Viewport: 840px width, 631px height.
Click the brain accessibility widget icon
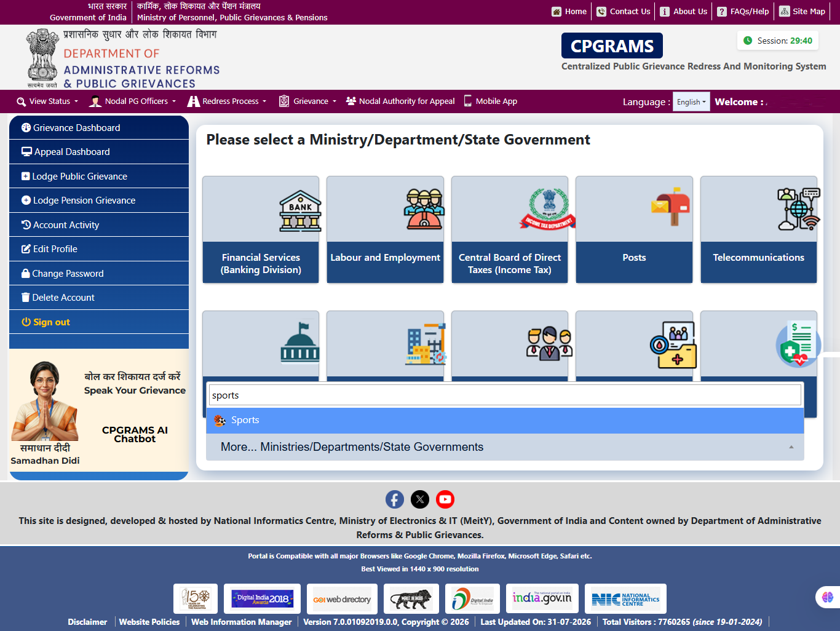827,597
